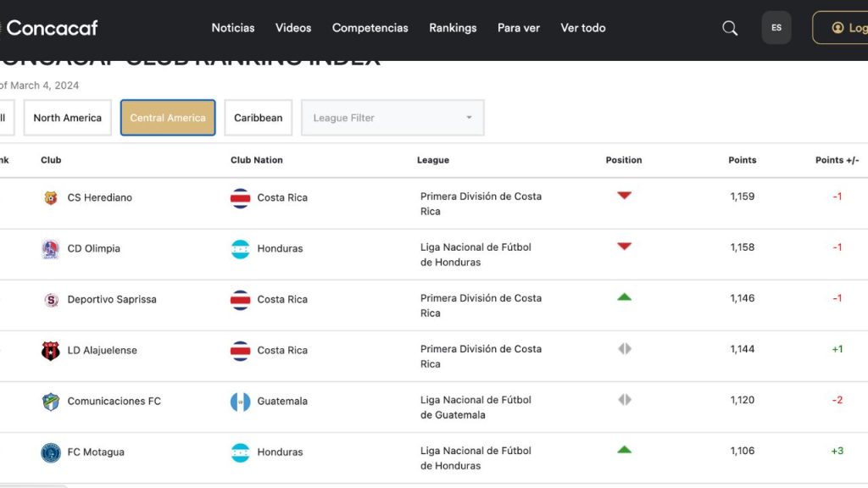The height and width of the screenshot is (488, 868).
Task: Click the League Filter dropdown arrow
Action: [x=469, y=117]
